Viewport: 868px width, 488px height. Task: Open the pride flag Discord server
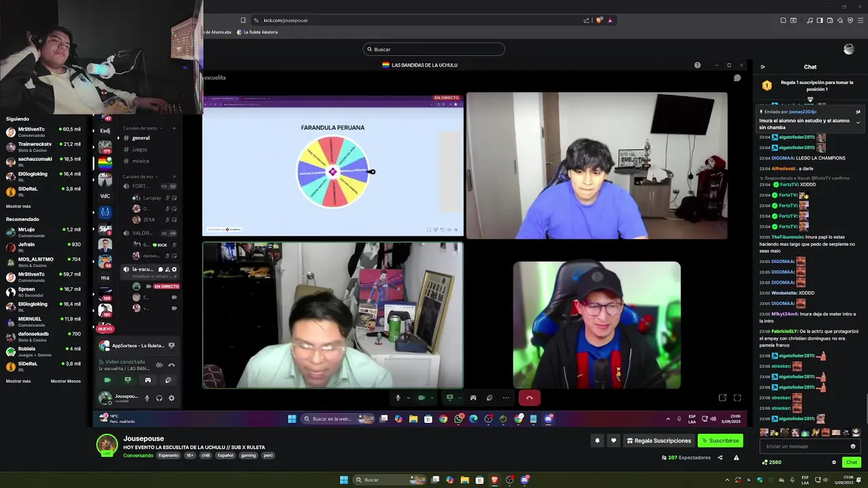pyautogui.click(x=105, y=163)
